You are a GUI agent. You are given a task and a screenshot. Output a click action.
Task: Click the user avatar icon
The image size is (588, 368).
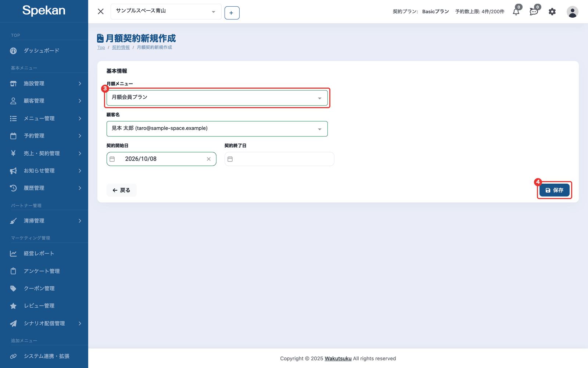click(572, 12)
